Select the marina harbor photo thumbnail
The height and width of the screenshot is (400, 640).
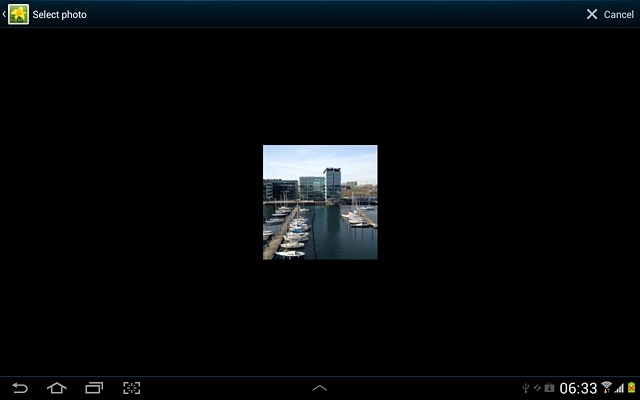point(320,202)
